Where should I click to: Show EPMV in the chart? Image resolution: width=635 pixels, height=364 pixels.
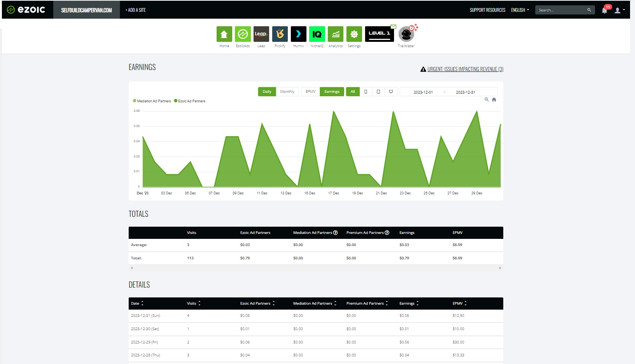click(311, 92)
